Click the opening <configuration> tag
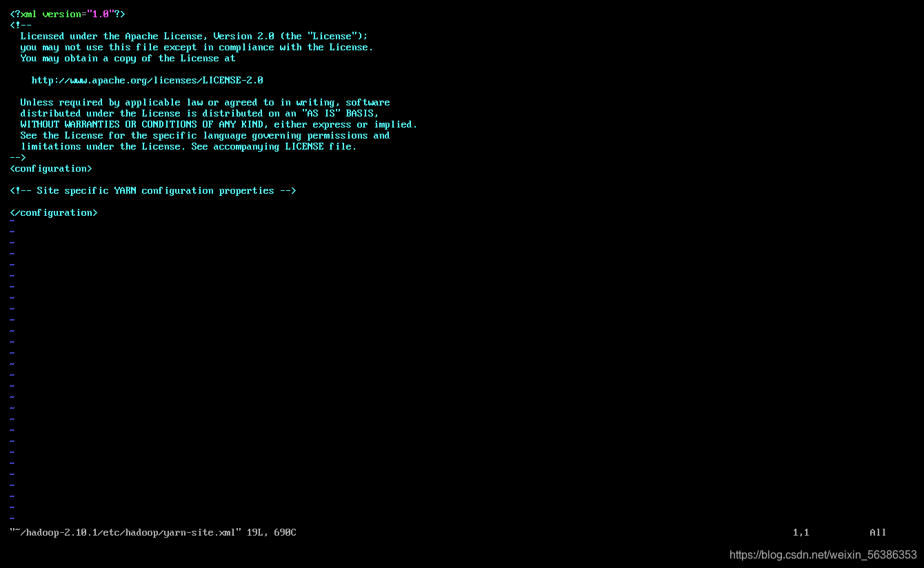 [51, 168]
